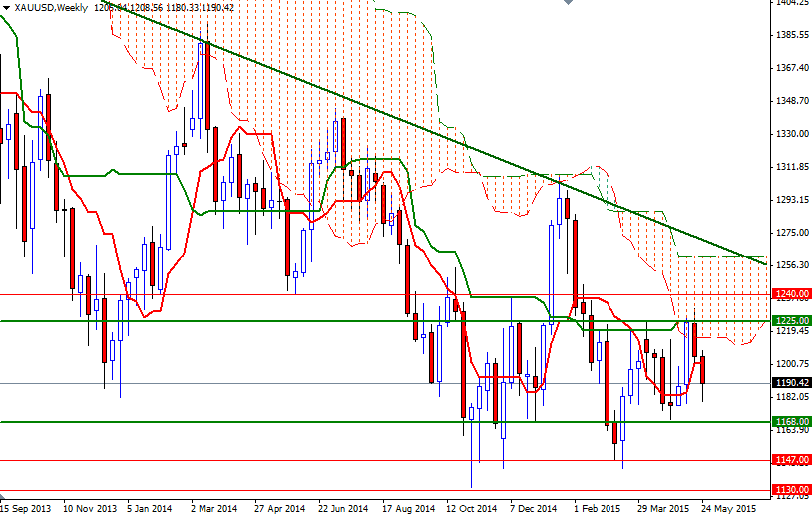The image size is (812, 515).
Task: Open the chart menu arrow beside XAUUSD,Weekly
Action: click(7, 8)
